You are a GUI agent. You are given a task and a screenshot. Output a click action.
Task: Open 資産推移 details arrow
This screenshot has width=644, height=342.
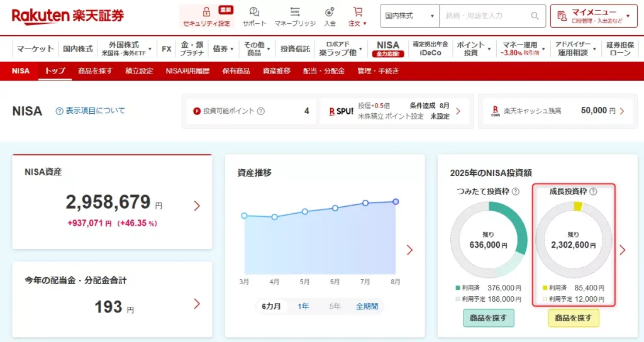pos(409,250)
